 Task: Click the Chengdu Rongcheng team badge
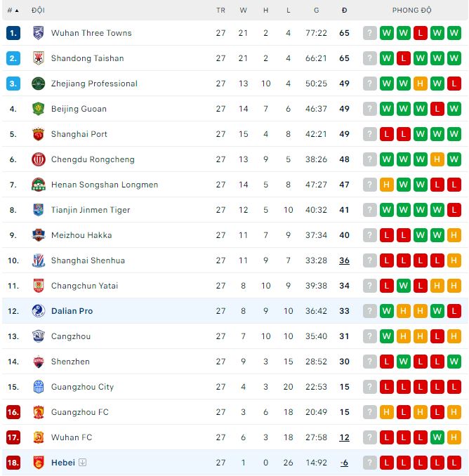39,159
